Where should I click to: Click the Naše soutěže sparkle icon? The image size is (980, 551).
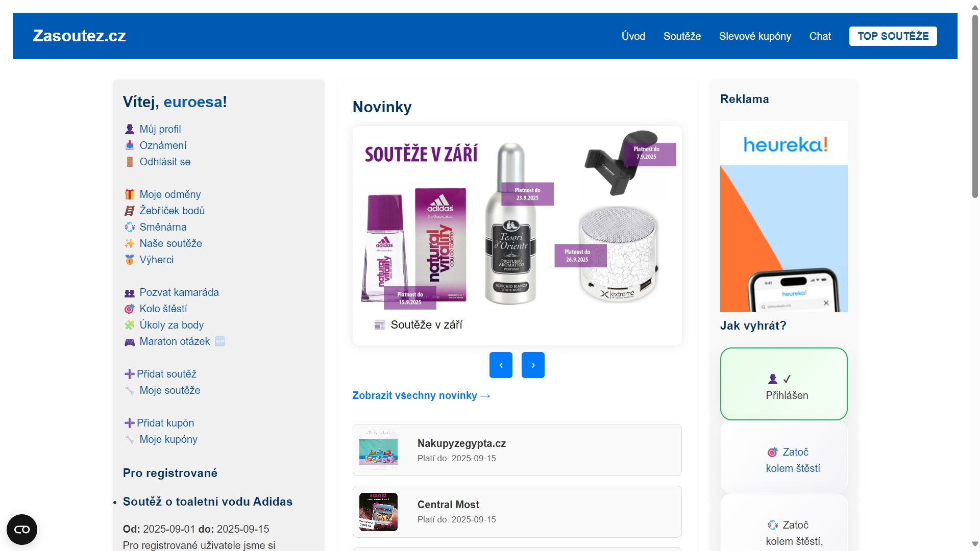(x=130, y=244)
